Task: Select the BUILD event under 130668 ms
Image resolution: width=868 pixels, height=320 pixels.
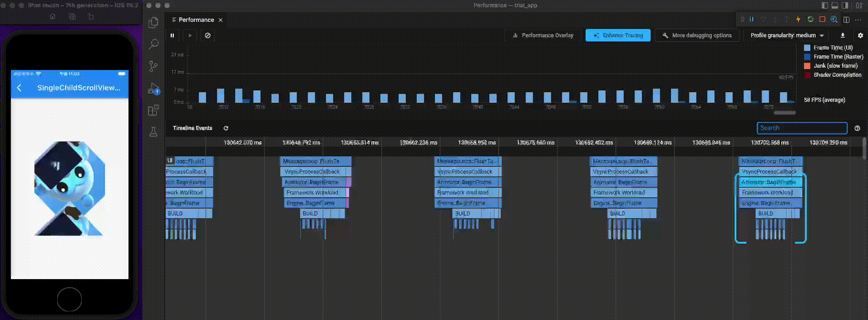Action: click(477, 213)
